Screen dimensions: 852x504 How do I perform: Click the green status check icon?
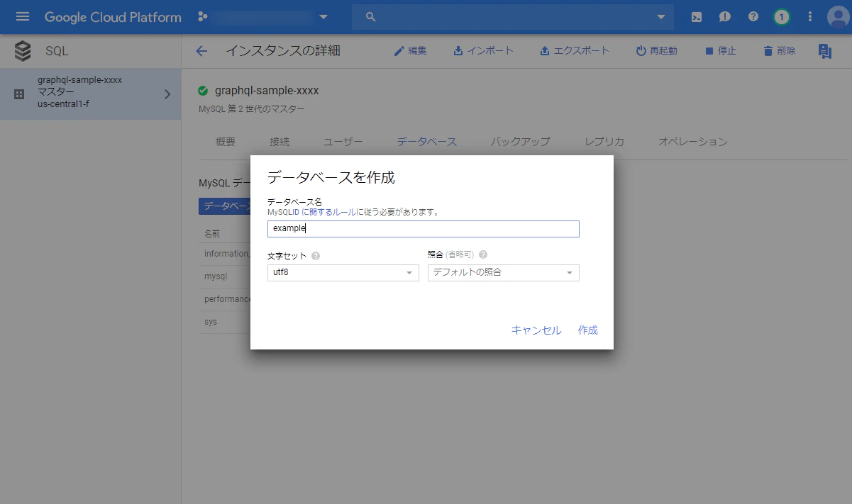(204, 91)
